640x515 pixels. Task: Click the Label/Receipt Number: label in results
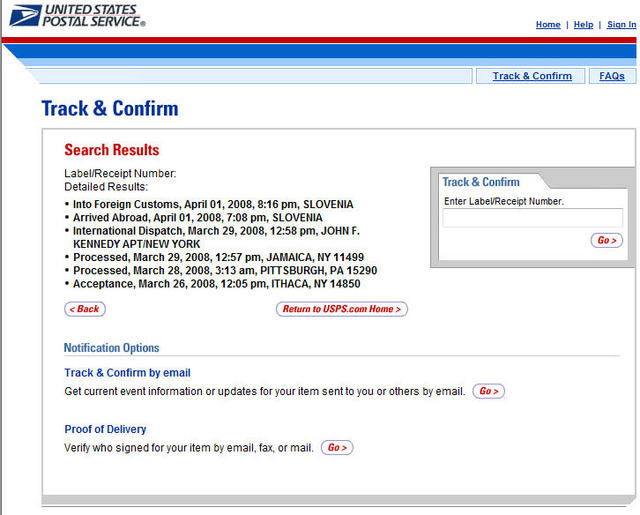coord(120,173)
